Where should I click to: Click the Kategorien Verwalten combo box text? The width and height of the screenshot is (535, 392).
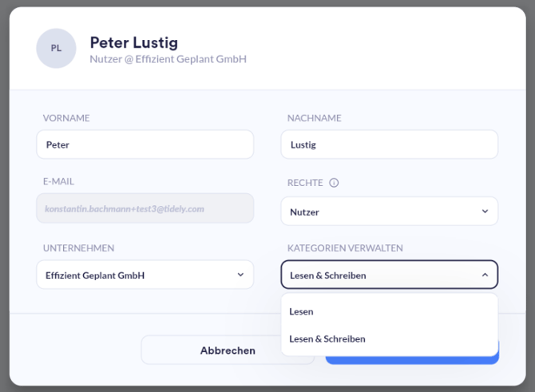pos(328,275)
